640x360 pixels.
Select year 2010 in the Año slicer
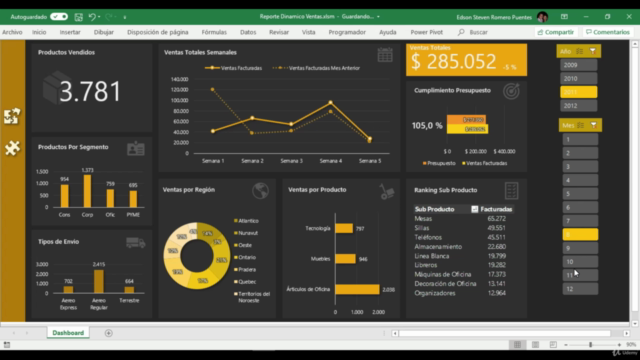(x=578, y=78)
